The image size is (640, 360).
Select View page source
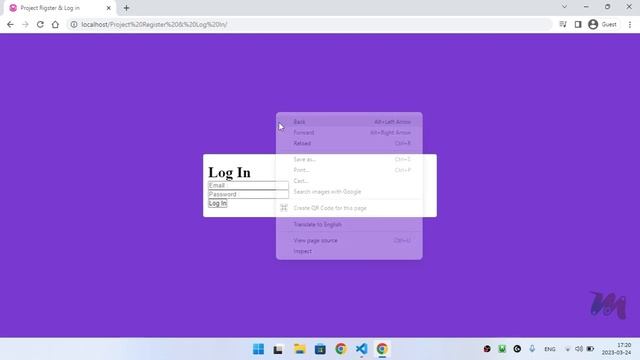click(x=349, y=240)
